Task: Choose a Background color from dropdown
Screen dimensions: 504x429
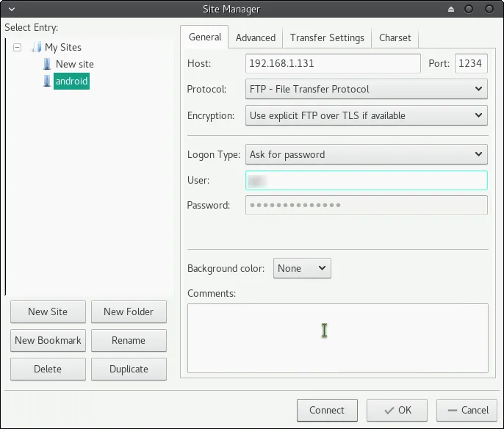Action: [x=302, y=268]
